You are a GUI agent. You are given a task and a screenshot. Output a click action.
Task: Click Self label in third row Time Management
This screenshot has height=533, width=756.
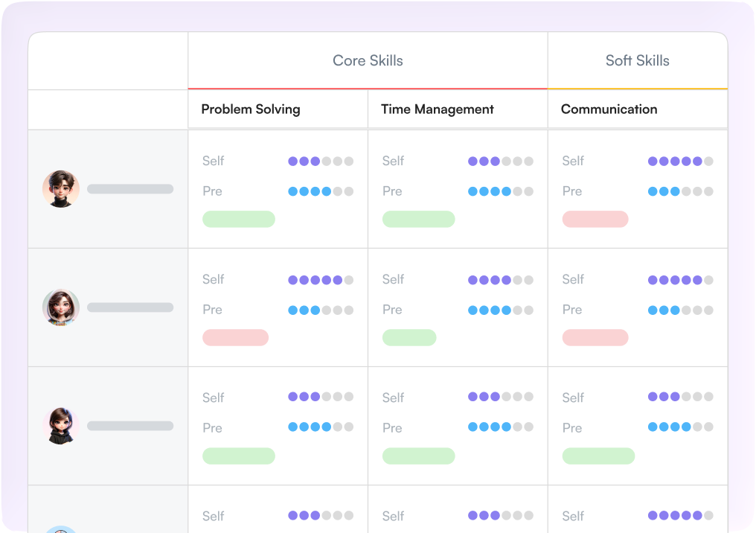tap(393, 398)
